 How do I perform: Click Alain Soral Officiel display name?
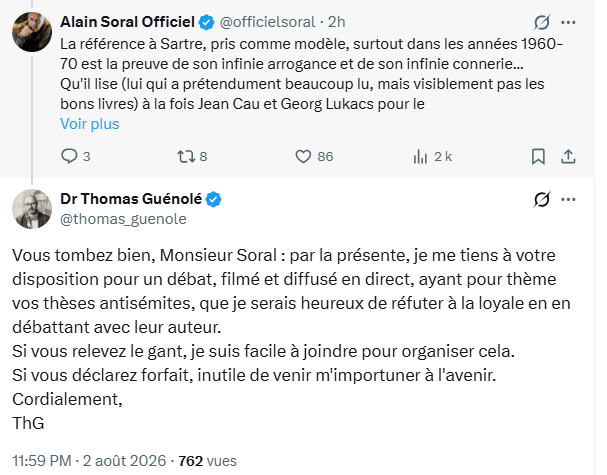pos(127,22)
